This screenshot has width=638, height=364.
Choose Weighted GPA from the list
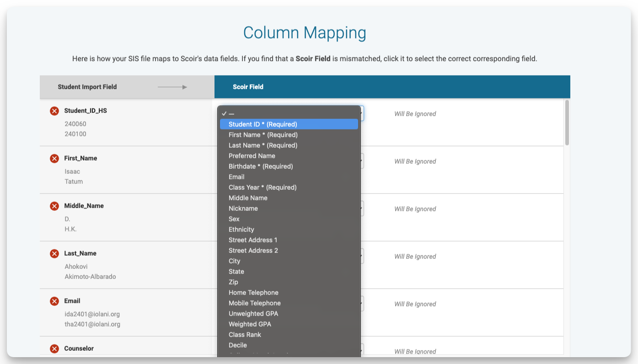pyautogui.click(x=289, y=324)
